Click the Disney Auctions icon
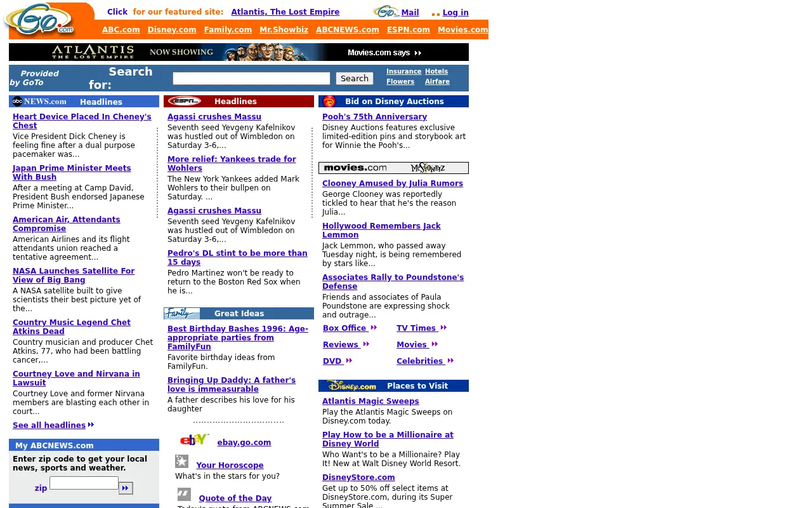812x508 pixels. (x=329, y=102)
